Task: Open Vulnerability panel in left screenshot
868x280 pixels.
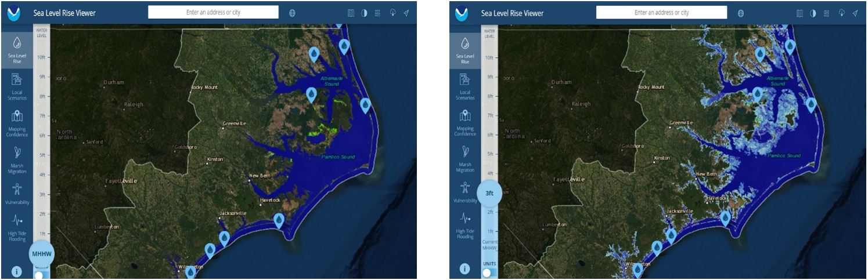Action: [17, 194]
